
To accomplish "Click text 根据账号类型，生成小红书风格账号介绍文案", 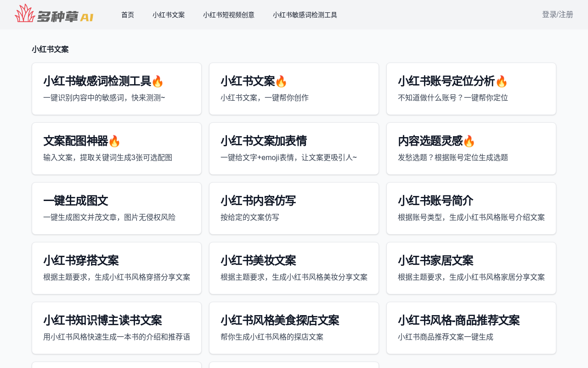I will 471,217.
